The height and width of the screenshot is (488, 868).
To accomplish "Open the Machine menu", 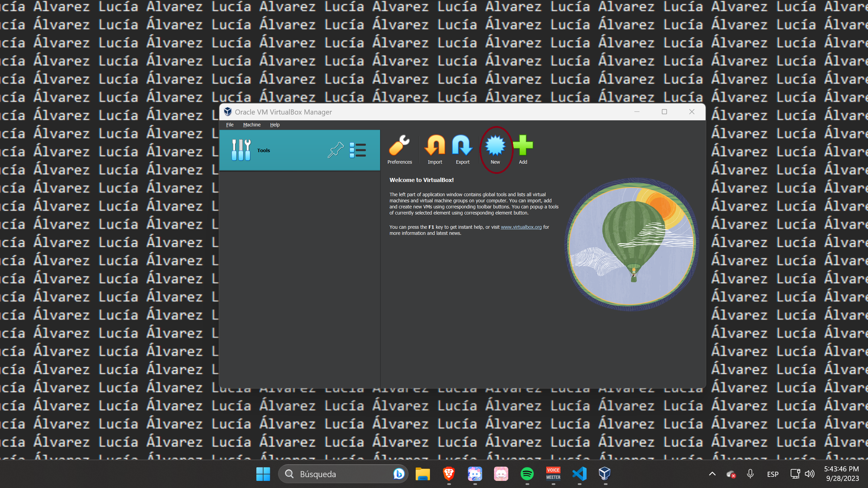I will coord(252,125).
